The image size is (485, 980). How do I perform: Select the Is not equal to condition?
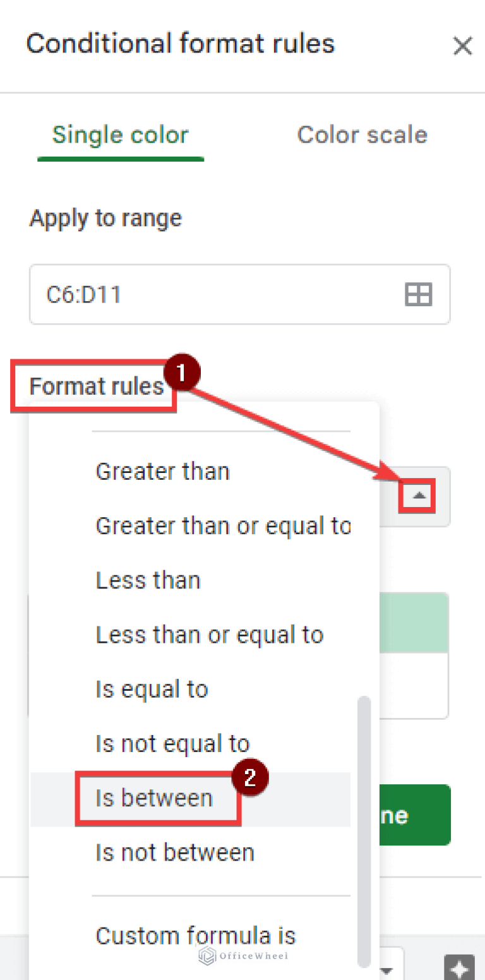pos(172,743)
